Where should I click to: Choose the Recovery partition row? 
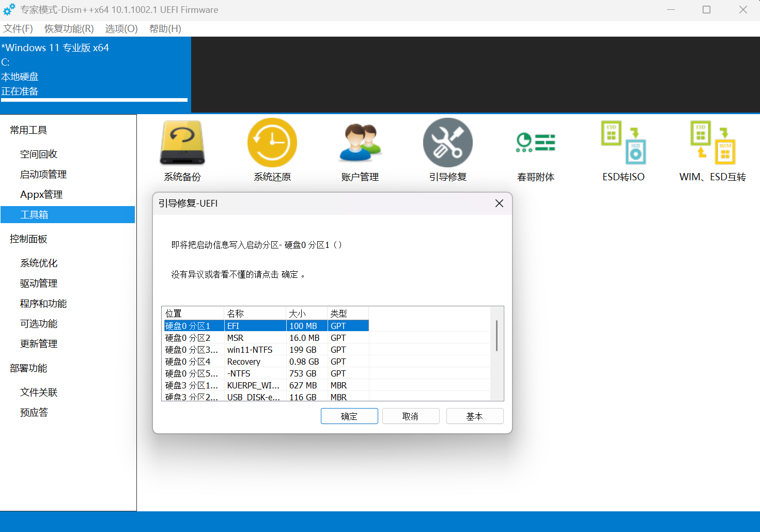(x=266, y=362)
